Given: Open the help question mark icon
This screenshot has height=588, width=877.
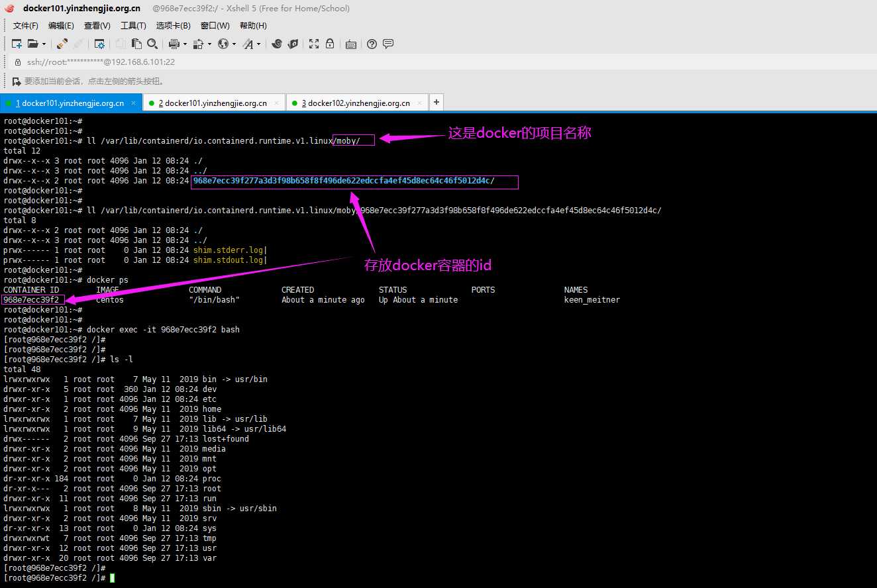Looking at the screenshot, I should pyautogui.click(x=372, y=44).
